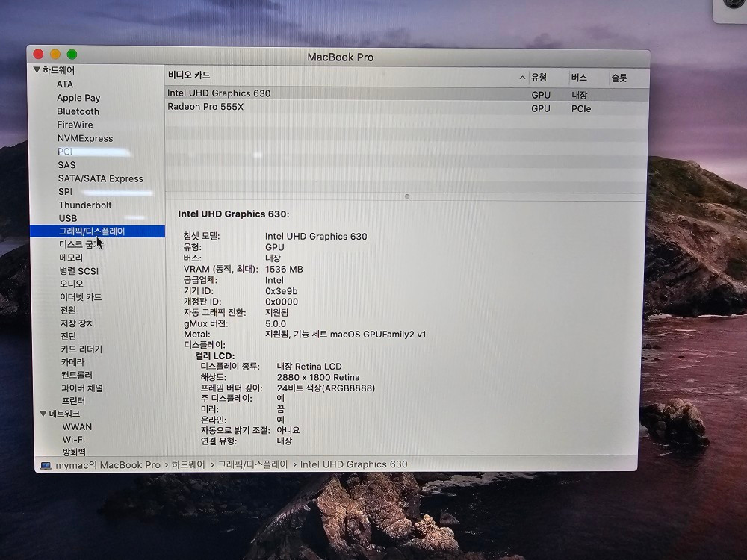This screenshot has height=560, width=747.
Task: Sort by 슬롯 column header
Action: (x=619, y=78)
